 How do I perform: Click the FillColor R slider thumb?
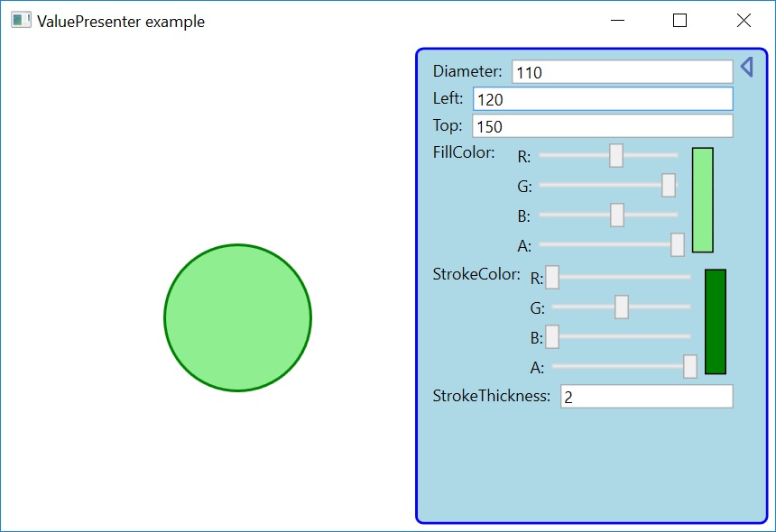click(616, 156)
